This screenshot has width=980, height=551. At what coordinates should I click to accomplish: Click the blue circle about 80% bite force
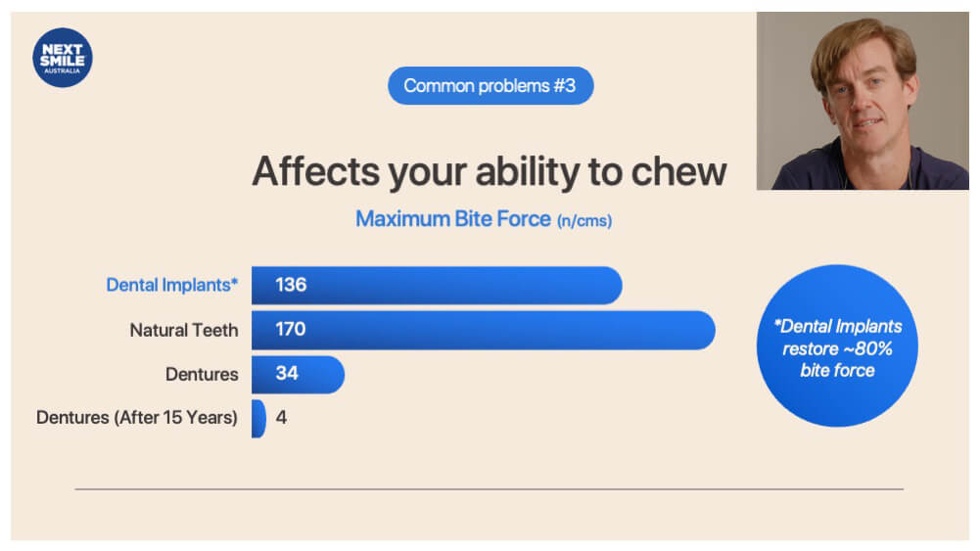pyautogui.click(x=837, y=345)
